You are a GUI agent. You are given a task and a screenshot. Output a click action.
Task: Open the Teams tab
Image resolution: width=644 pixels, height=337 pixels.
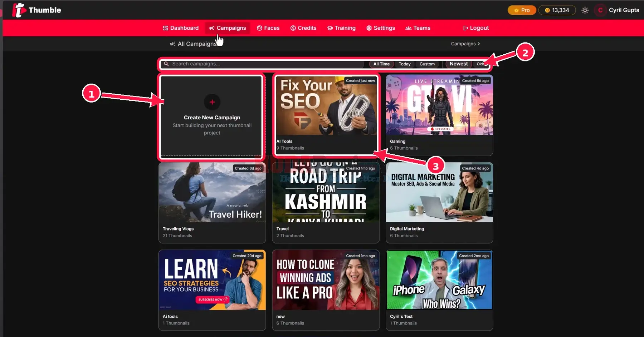click(418, 28)
